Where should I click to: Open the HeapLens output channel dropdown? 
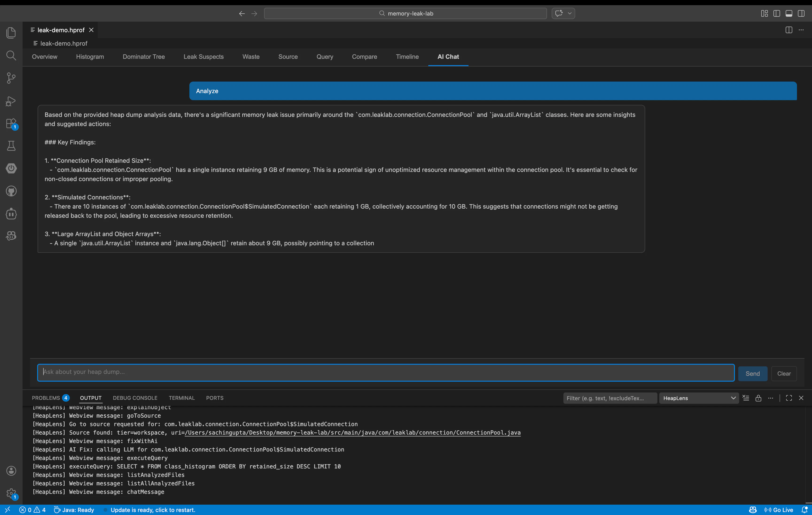point(699,398)
